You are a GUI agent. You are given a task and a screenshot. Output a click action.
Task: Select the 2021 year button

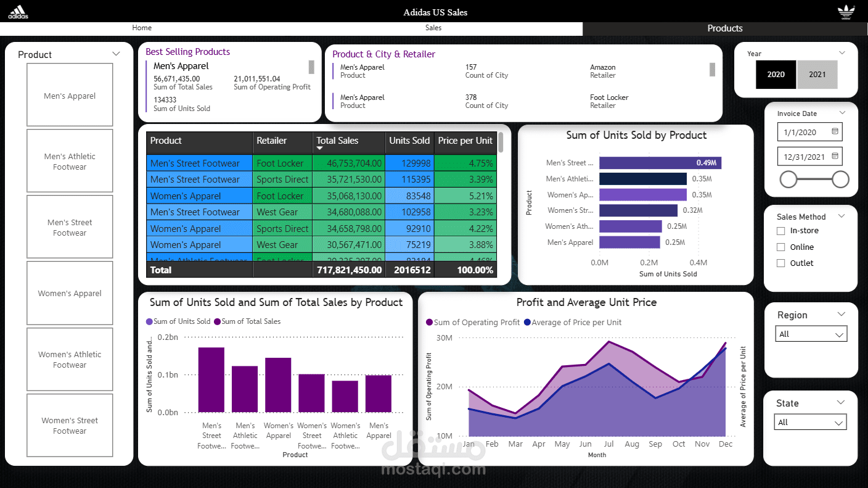point(817,74)
